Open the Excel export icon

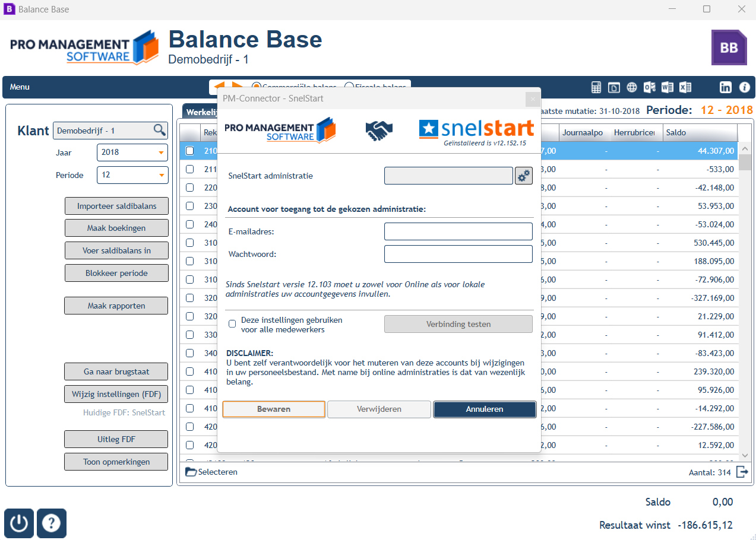[x=685, y=87]
